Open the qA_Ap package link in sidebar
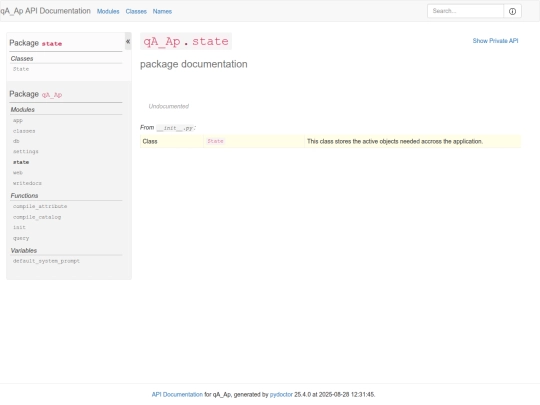This screenshot has width=540, height=405. coord(52,95)
